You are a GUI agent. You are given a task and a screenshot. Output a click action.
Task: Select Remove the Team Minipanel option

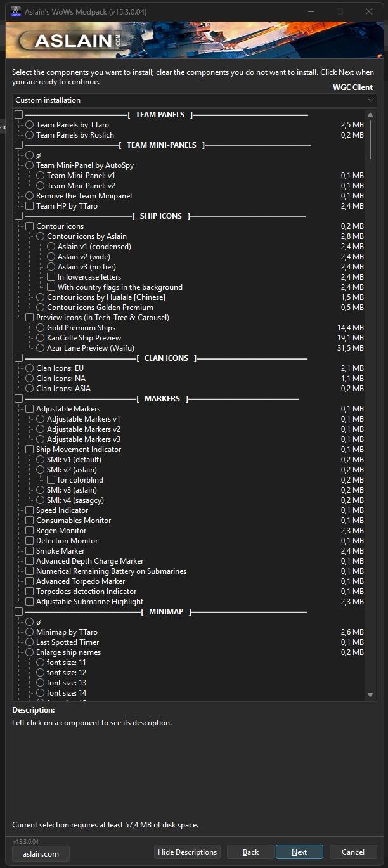point(29,196)
